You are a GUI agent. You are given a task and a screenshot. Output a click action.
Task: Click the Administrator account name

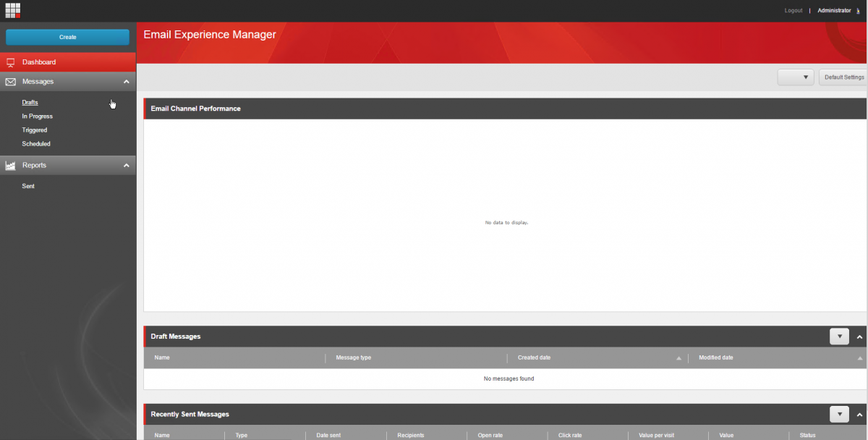[834, 11]
